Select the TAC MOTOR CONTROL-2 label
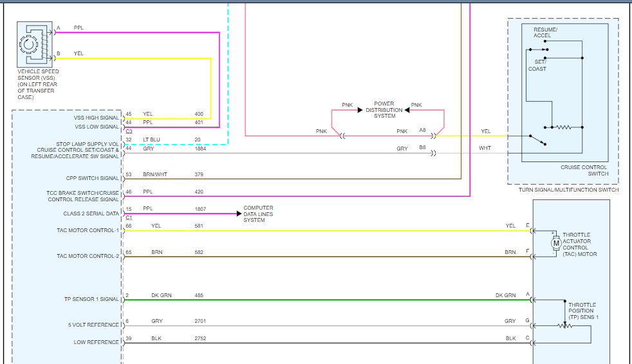The height and width of the screenshot is (364, 632). [x=88, y=256]
